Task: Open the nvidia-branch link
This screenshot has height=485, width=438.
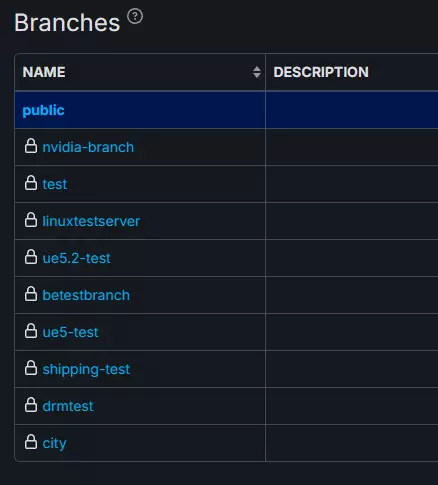Action: [x=88, y=147]
